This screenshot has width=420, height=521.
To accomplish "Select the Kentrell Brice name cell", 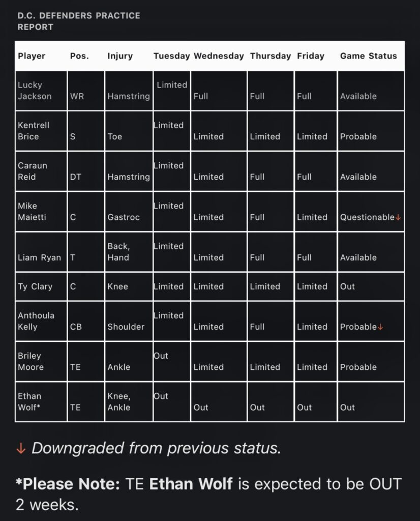I will tap(34, 131).
